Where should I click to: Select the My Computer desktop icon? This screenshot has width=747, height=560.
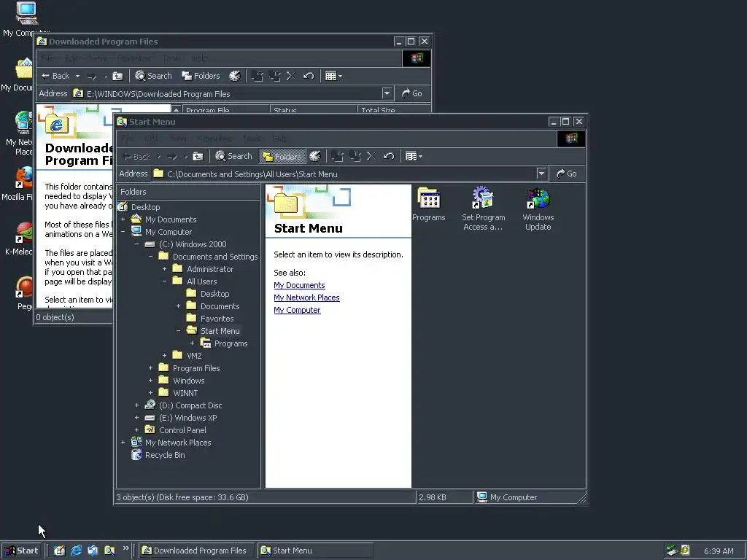26,20
